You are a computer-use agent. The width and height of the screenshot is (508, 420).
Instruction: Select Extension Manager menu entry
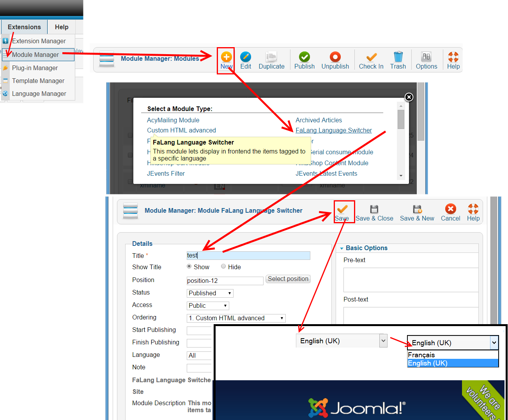coord(39,41)
